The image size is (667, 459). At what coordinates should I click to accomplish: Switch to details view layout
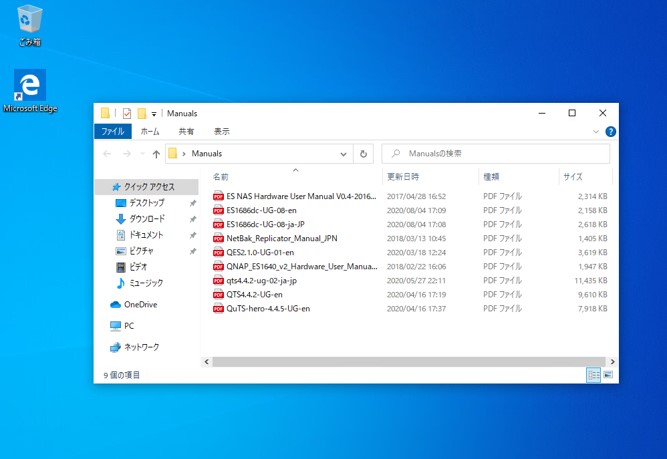(593, 375)
